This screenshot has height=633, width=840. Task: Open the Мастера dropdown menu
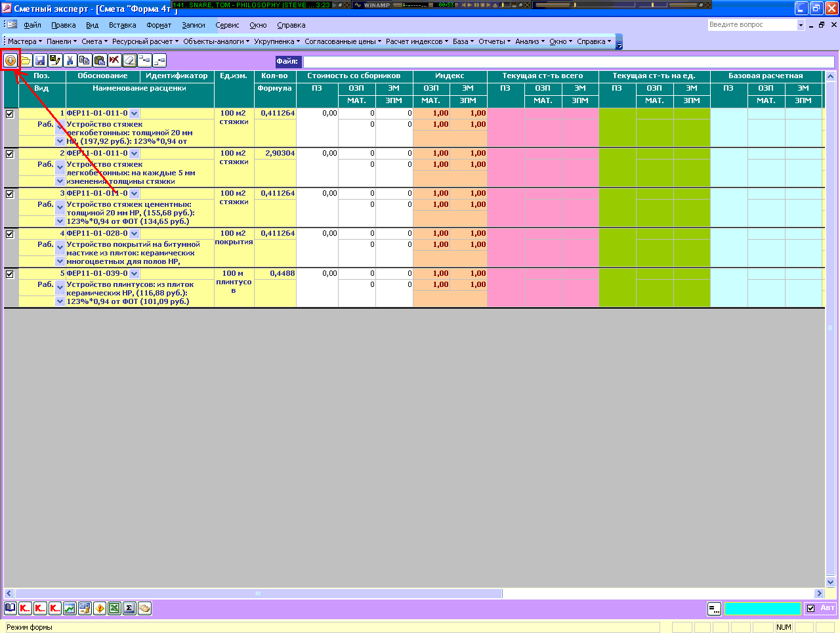pos(25,41)
